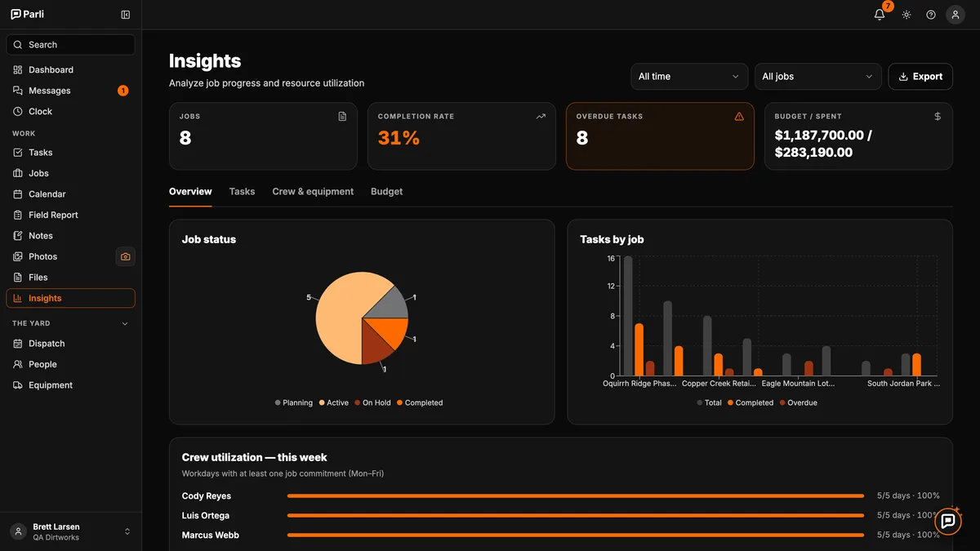The width and height of the screenshot is (980, 551).
Task: Click the Overdue Tasks card
Action: point(660,136)
